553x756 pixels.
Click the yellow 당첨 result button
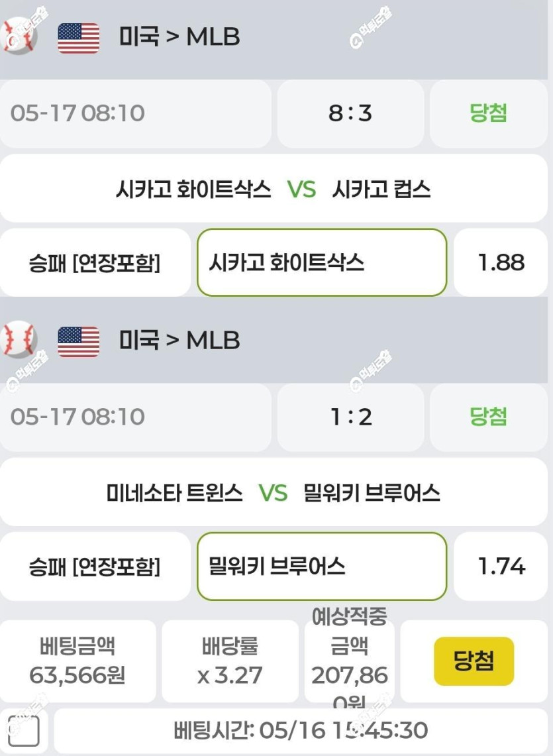tap(474, 661)
